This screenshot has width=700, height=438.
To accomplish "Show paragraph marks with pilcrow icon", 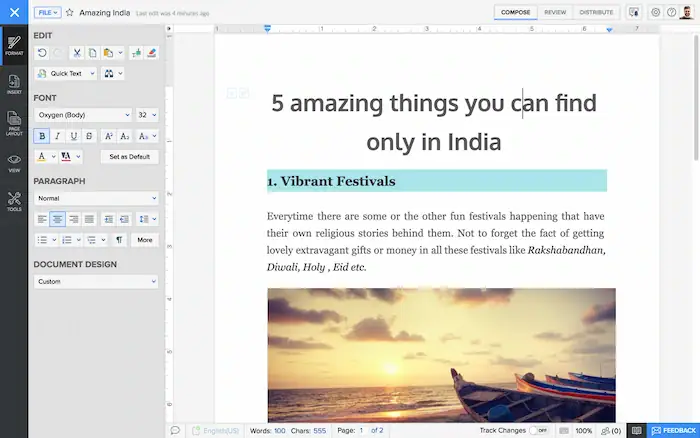I will coord(119,240).
